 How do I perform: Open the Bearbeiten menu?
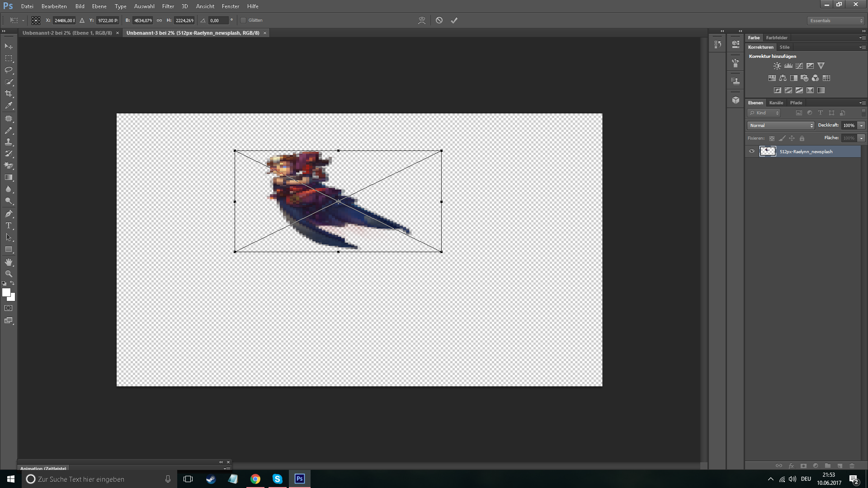tap(54, 6)
